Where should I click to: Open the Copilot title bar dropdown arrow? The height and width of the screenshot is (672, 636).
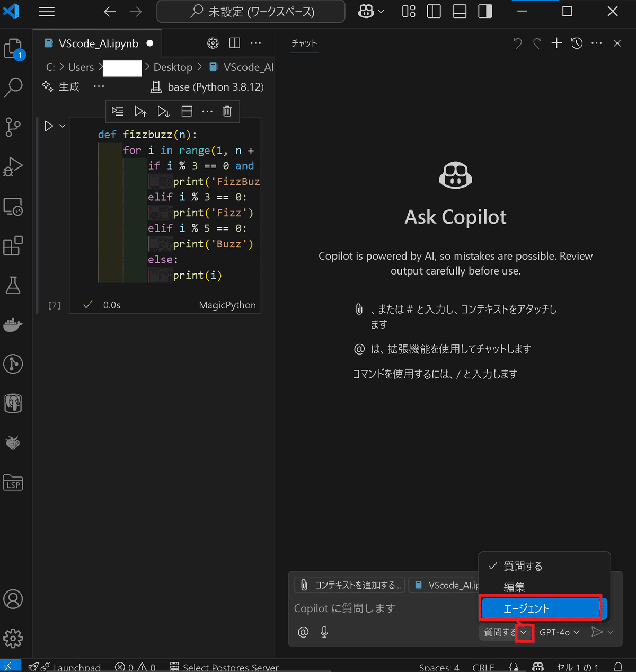(381, 12)
